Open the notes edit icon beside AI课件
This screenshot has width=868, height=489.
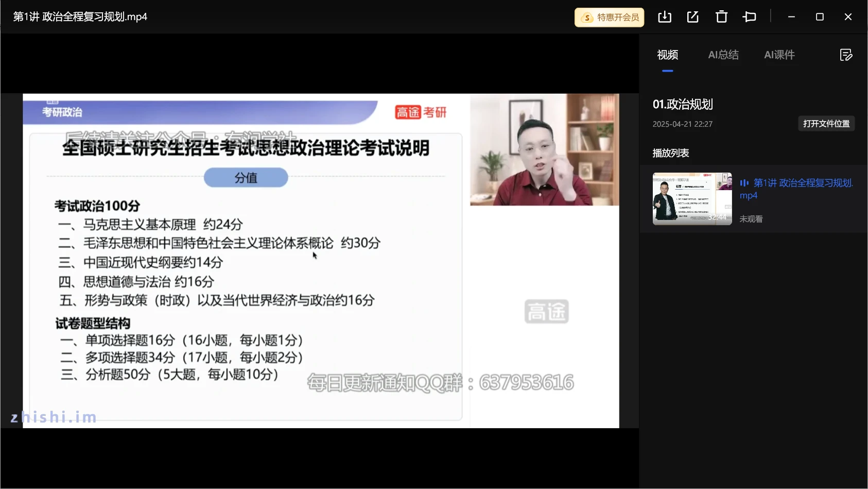[846, 55]
